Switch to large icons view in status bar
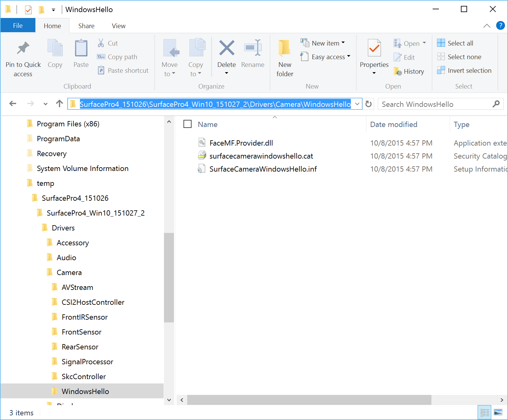The height and width of the screenshot is (420, 508). tap(498, 413)
